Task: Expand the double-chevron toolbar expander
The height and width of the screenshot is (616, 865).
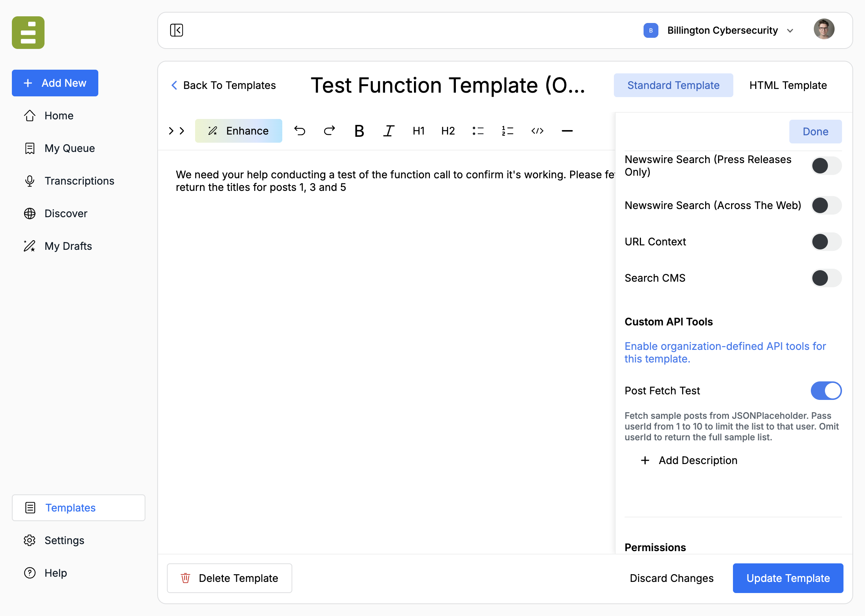Action: click(x=177, y=131)
